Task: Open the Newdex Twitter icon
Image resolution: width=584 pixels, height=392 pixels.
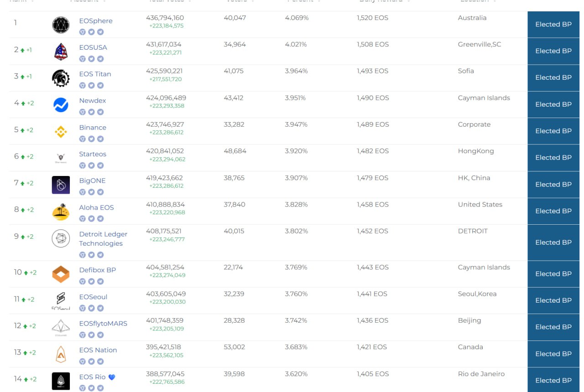Action: pos(91,112)
